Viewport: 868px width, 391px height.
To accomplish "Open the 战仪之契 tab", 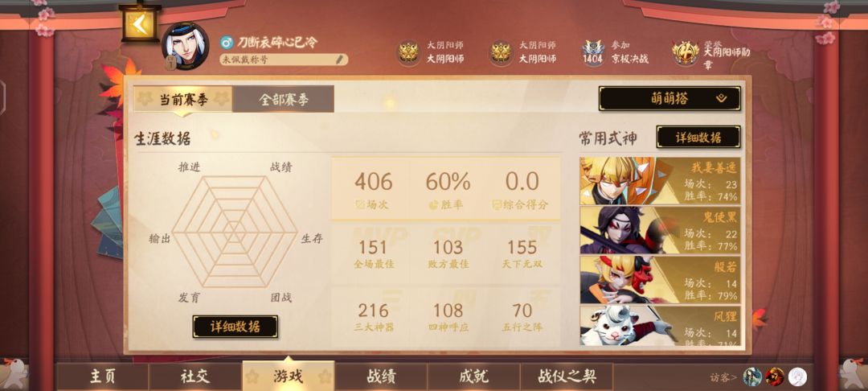I will click(567, 377).
